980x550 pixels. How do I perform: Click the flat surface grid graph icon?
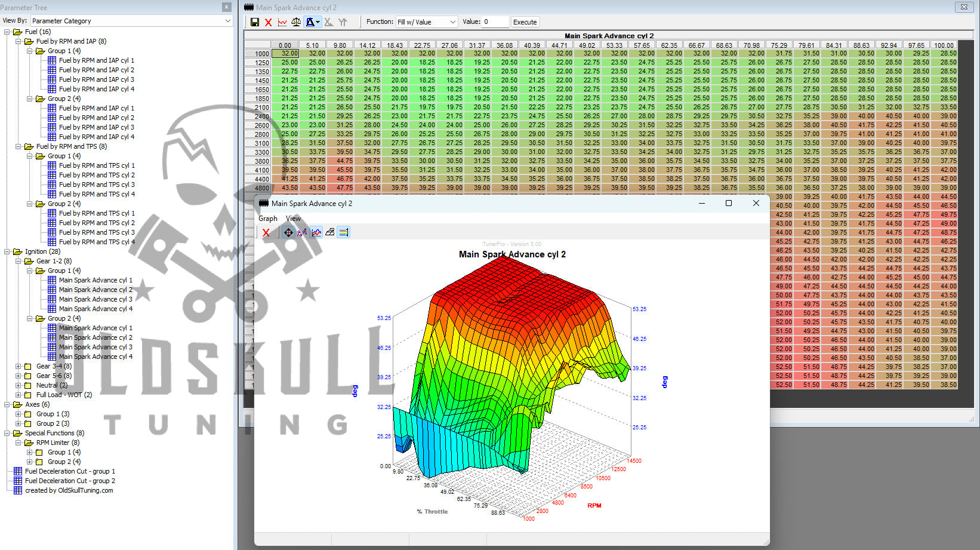point(330,232)
